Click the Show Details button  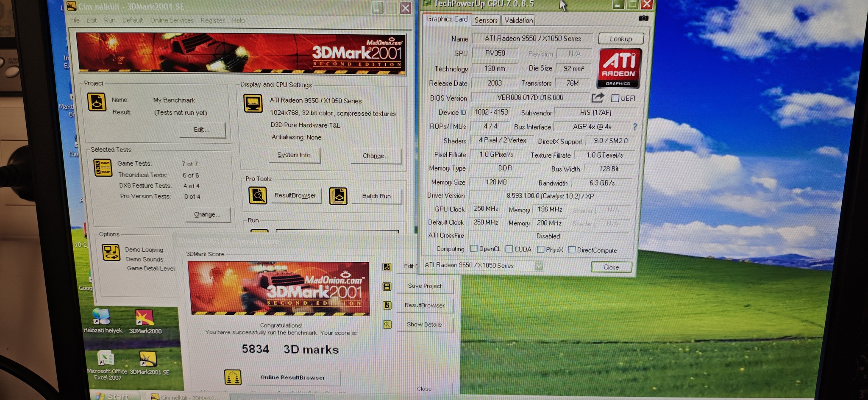click(424, 325)
